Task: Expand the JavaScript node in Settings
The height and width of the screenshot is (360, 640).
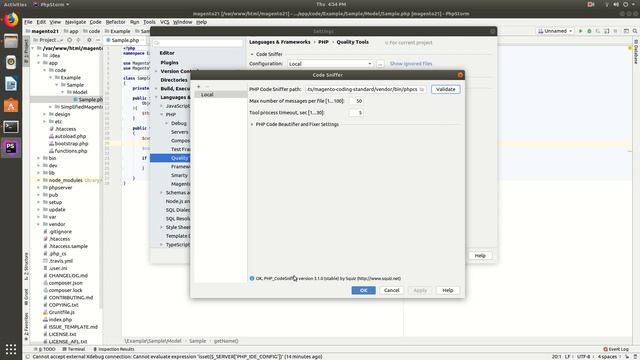Action: pyautogui.click(x=162, y=106)
